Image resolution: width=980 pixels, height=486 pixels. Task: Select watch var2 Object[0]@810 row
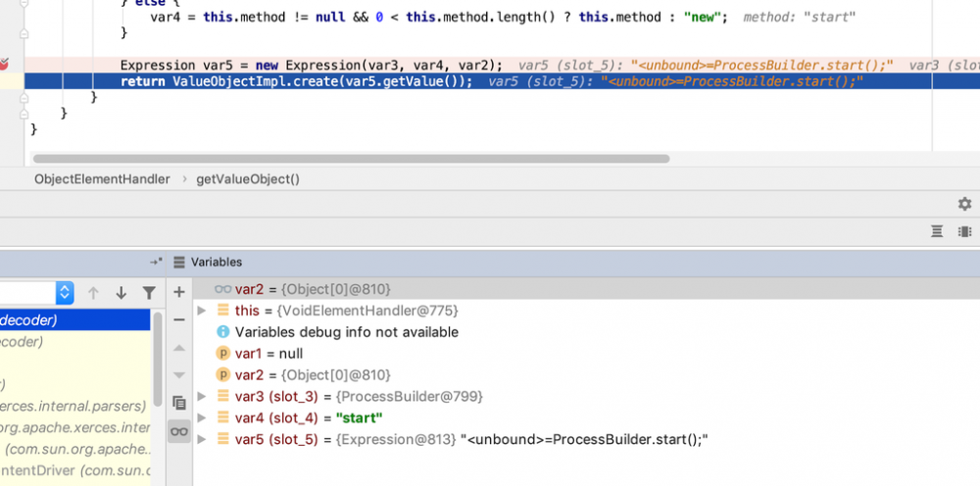click(x=586, y=289)
